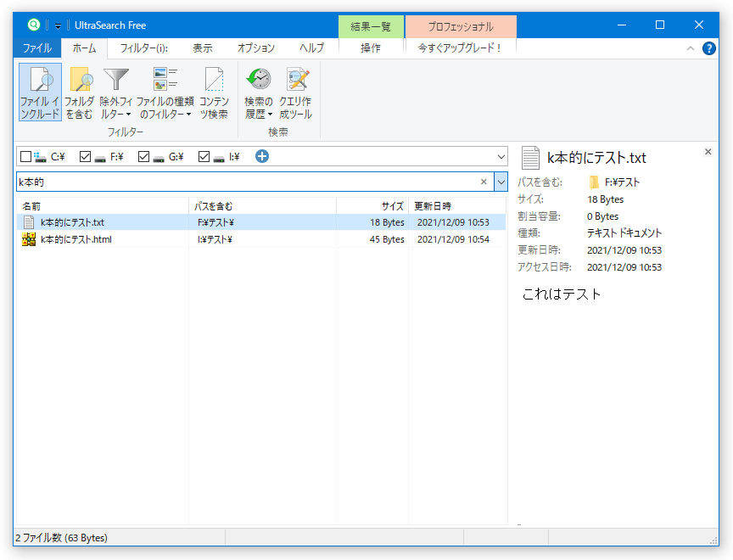Minimize the UltraSearch window
The height and width of the screenshot is (560, 733).
(x=621, y=25)
